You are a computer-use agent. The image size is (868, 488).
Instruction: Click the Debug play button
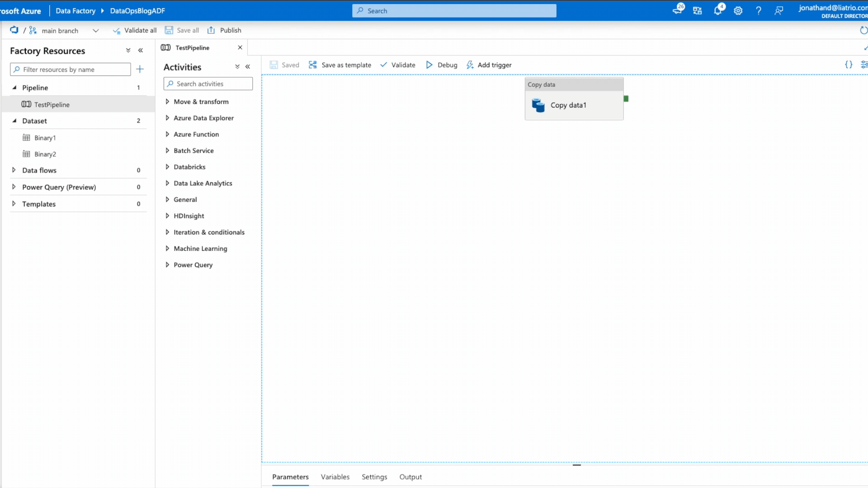[x=429, y=65]
